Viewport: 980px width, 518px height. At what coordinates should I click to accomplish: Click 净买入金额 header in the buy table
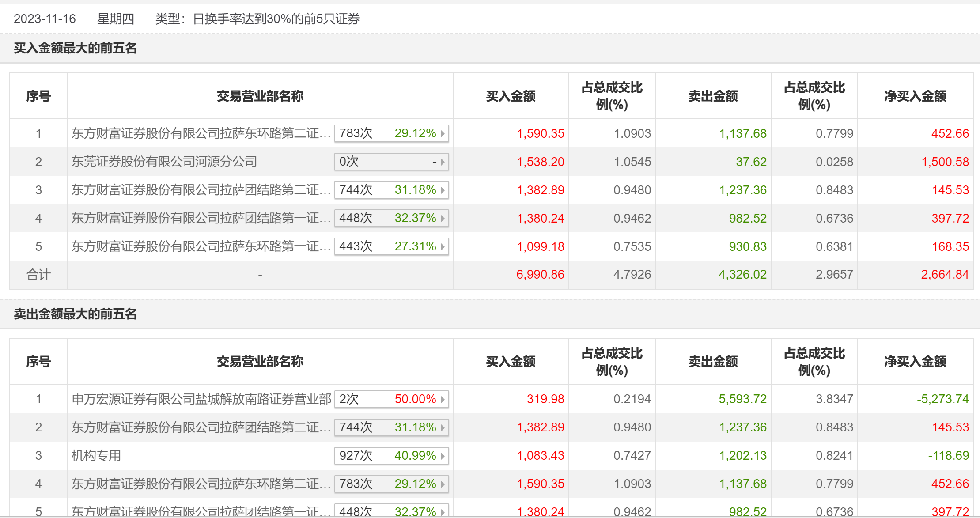pos(915,96)
